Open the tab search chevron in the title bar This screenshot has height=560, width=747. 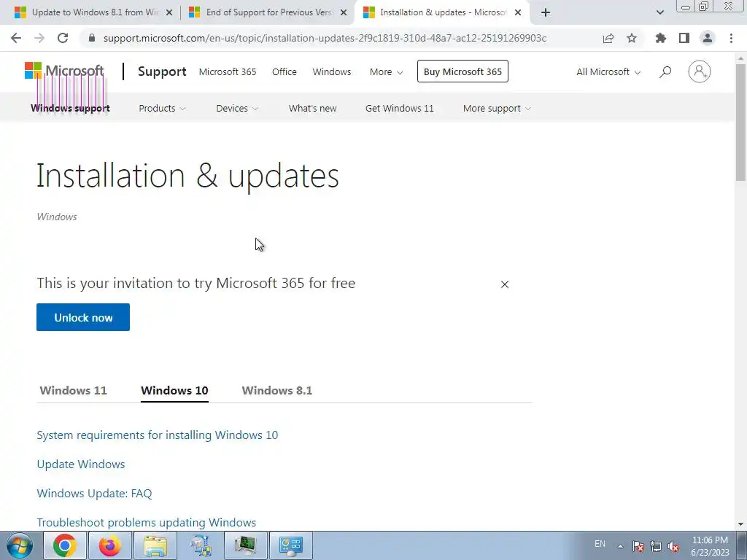pos(659,12)
